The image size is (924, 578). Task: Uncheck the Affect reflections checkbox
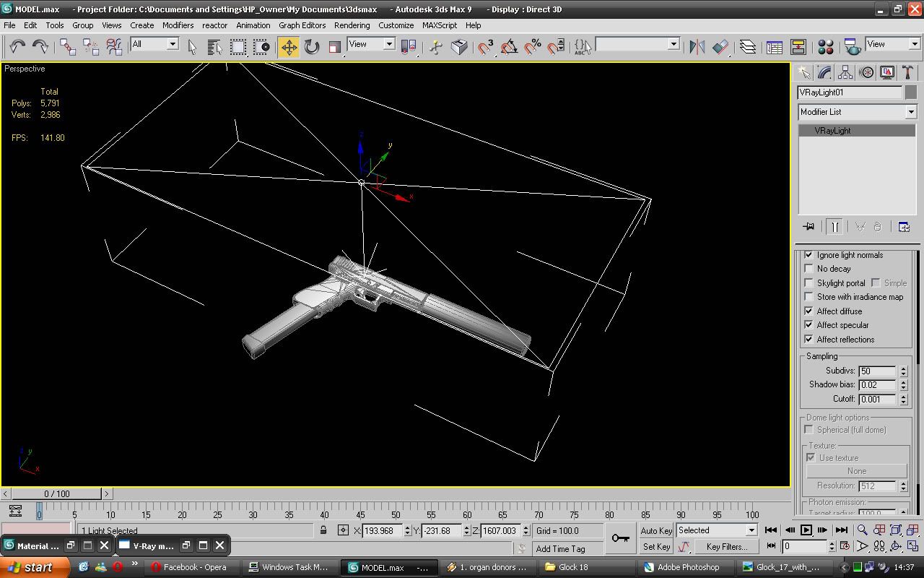[809, 340]
